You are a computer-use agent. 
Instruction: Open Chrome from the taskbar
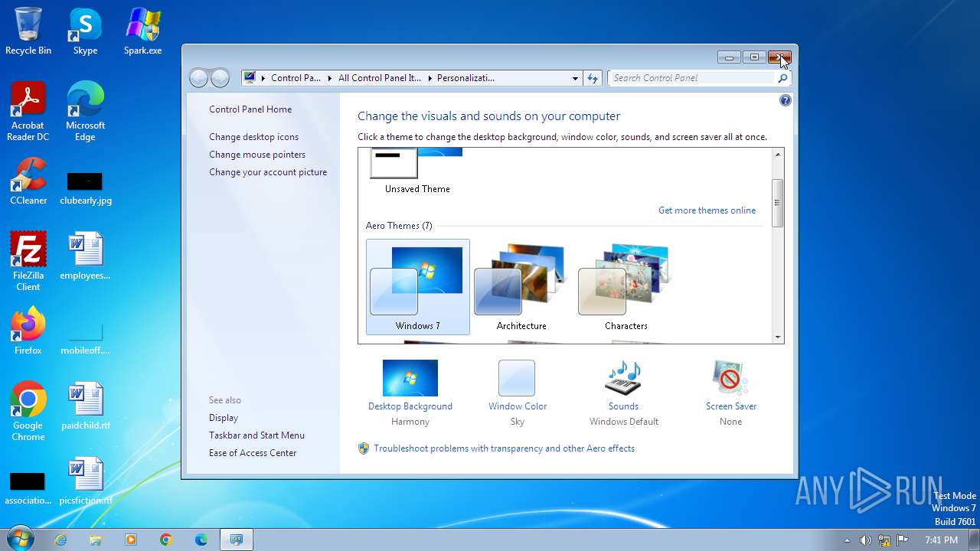click(x=166, y=540)
